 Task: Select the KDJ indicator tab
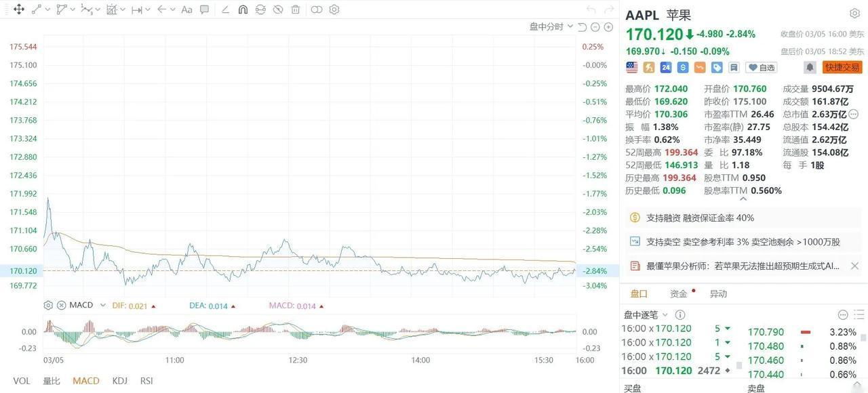click(120, 381)
